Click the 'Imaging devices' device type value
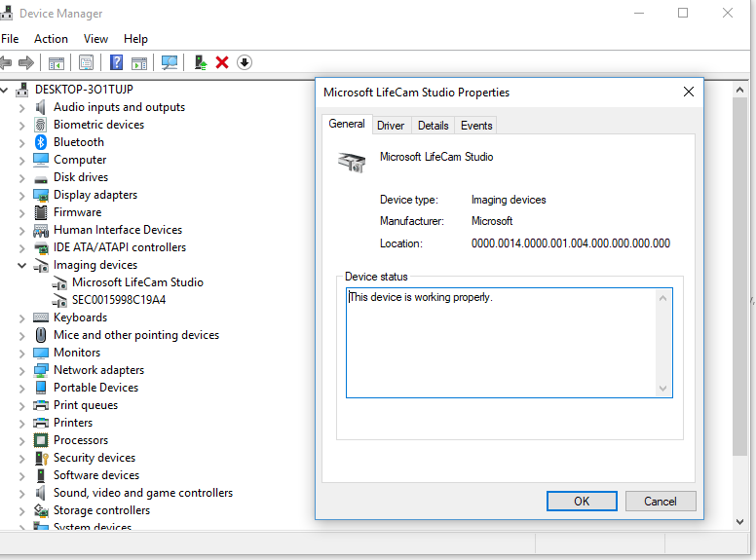 tap(509, 200)
